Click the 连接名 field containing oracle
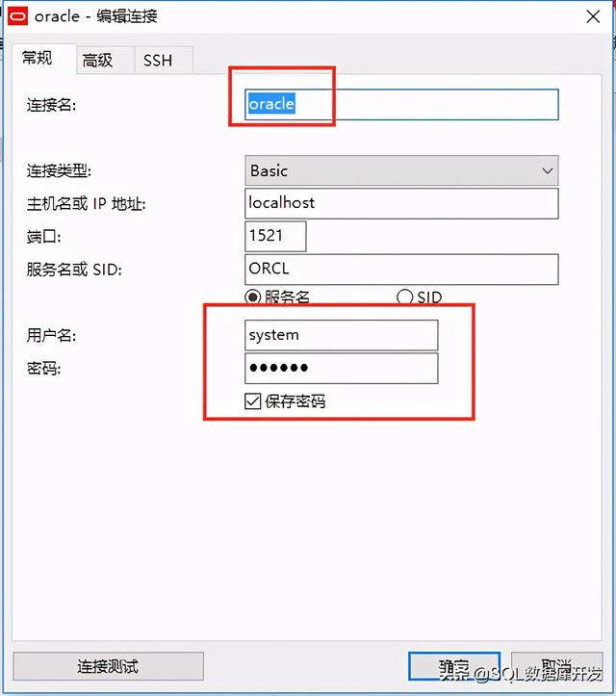 coord(401,105)
